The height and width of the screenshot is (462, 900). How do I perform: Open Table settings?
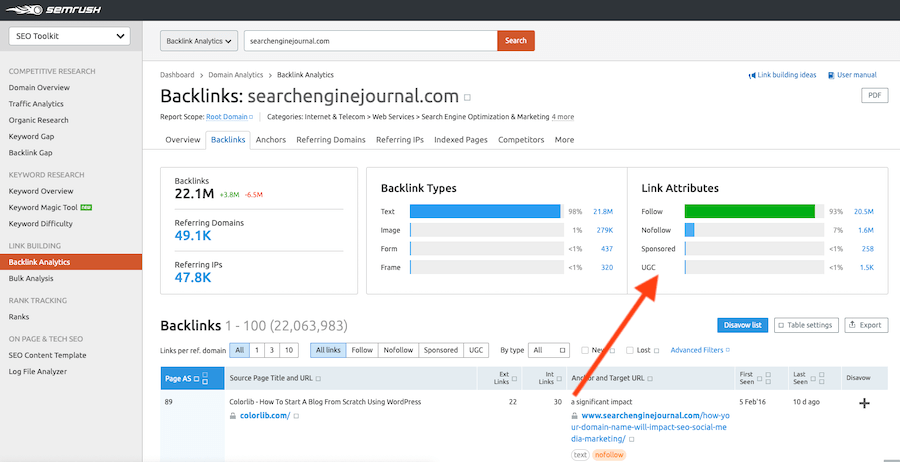806,325
